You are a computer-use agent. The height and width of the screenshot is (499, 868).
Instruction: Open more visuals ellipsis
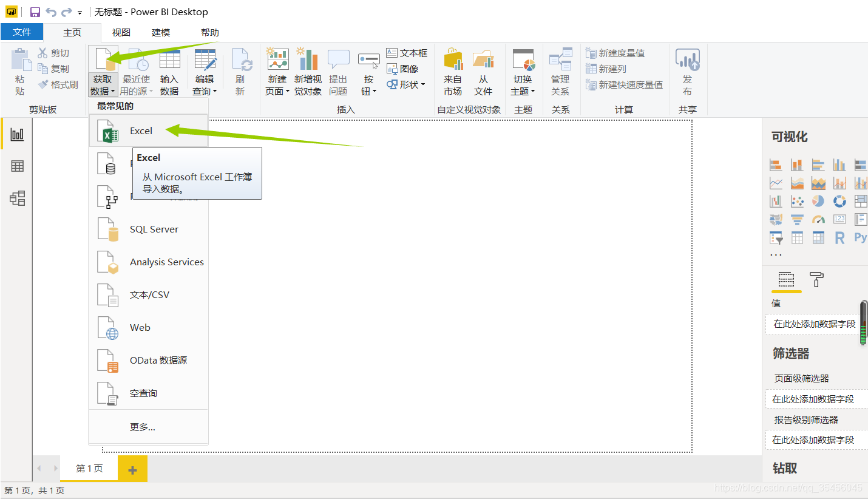(776, 255)
